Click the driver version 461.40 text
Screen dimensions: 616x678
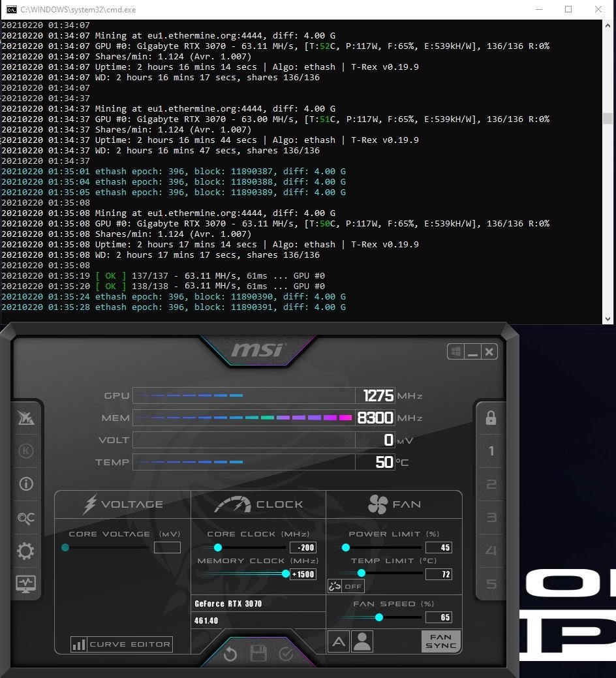(206, 621)
